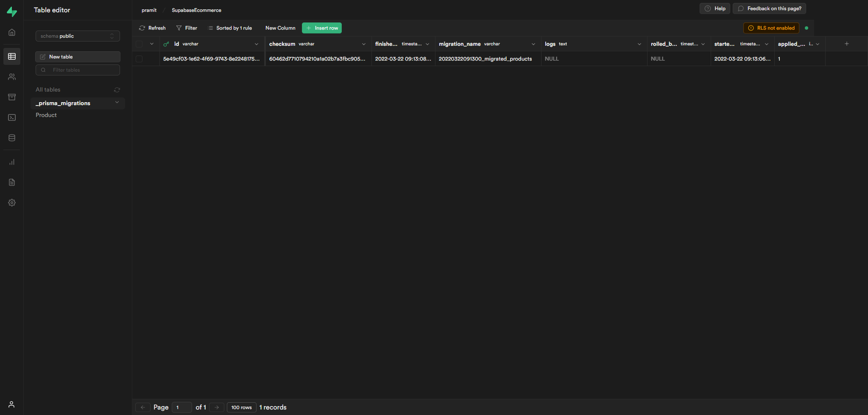Screen dimensions: 868x415
Task: Open the API docs document icon
Action: (12, 182)
